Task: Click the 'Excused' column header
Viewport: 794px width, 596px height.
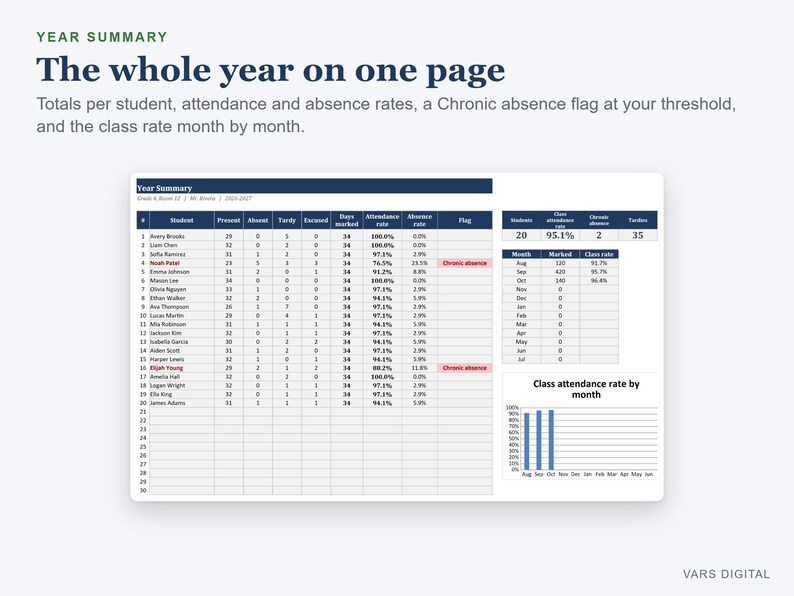Action: click(x=316, y=220)
